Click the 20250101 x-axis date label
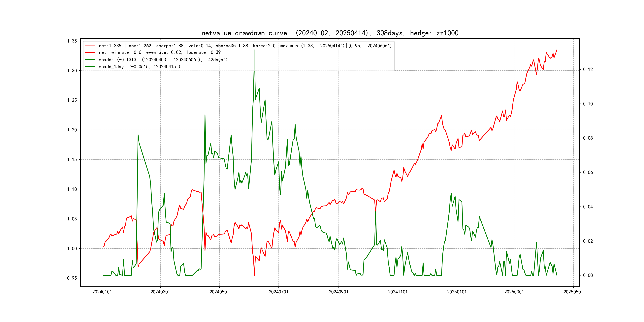 pyautogui.click(x=457, y=292)
